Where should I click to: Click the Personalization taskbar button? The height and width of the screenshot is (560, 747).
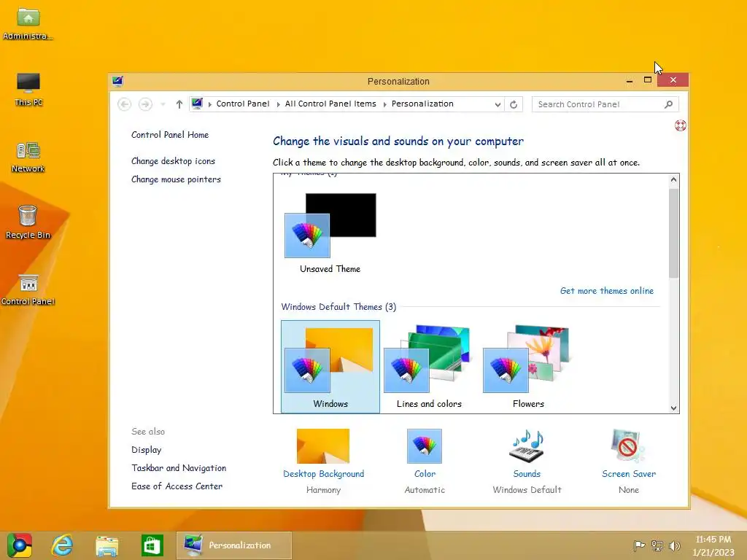click(234, 545)
